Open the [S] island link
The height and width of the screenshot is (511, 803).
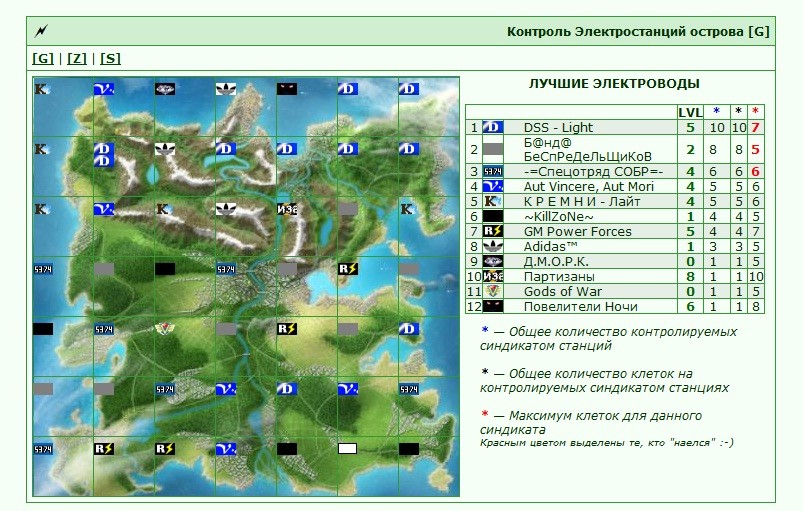click(110, 58)
